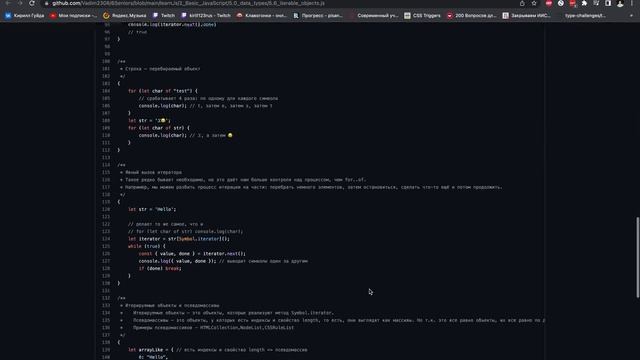Open the kirill123rus - Twitch bookmark
This screenshot has height=360, width=640.
[206, 16]
